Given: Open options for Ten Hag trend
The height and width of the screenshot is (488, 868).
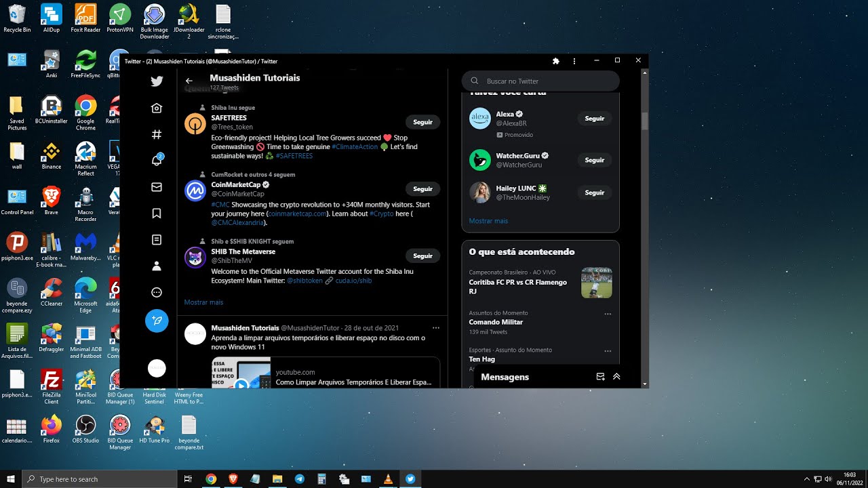Looking at the screenshot, I should 608,351.
